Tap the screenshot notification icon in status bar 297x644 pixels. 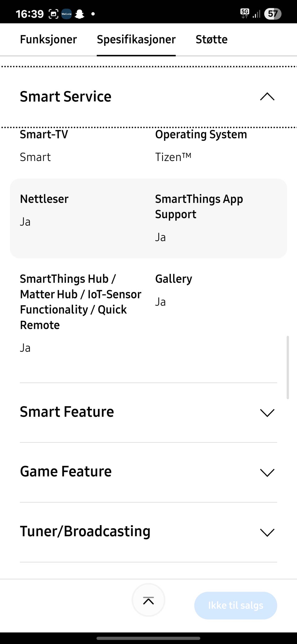coord(54,14)
